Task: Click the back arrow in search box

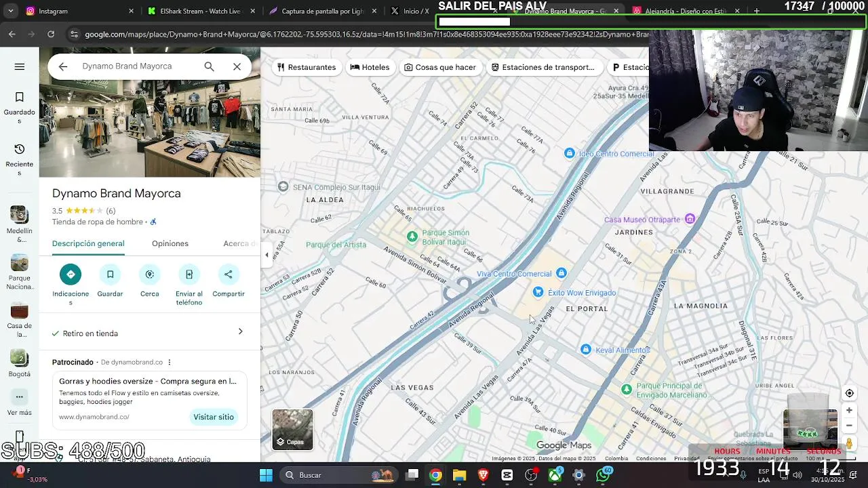Action: coord(63,66)
